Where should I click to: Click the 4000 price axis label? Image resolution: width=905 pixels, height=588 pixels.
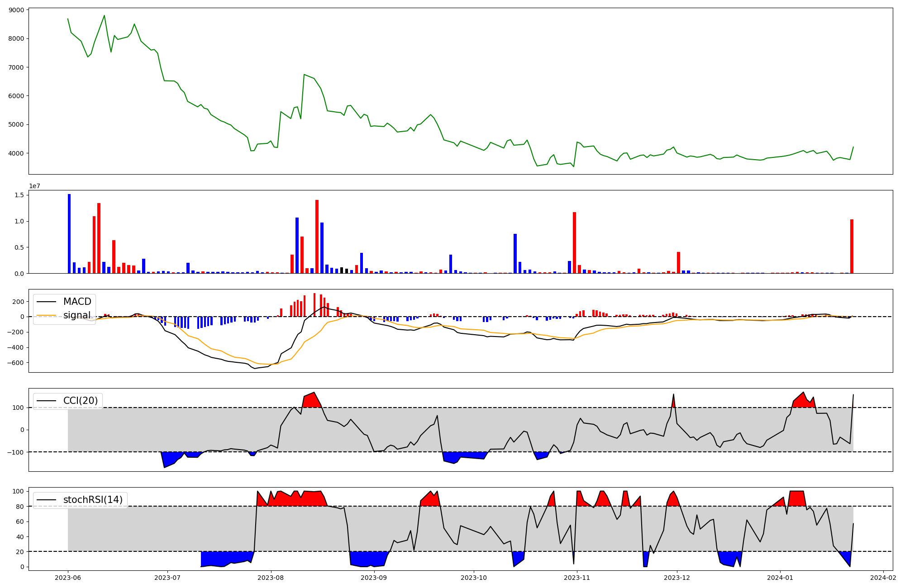pos(16,153)
